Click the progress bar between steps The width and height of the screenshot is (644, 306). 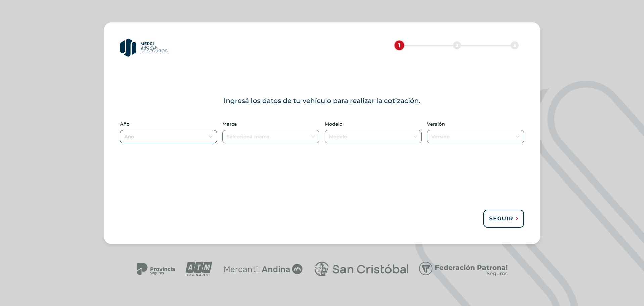[x=428, y=45]
